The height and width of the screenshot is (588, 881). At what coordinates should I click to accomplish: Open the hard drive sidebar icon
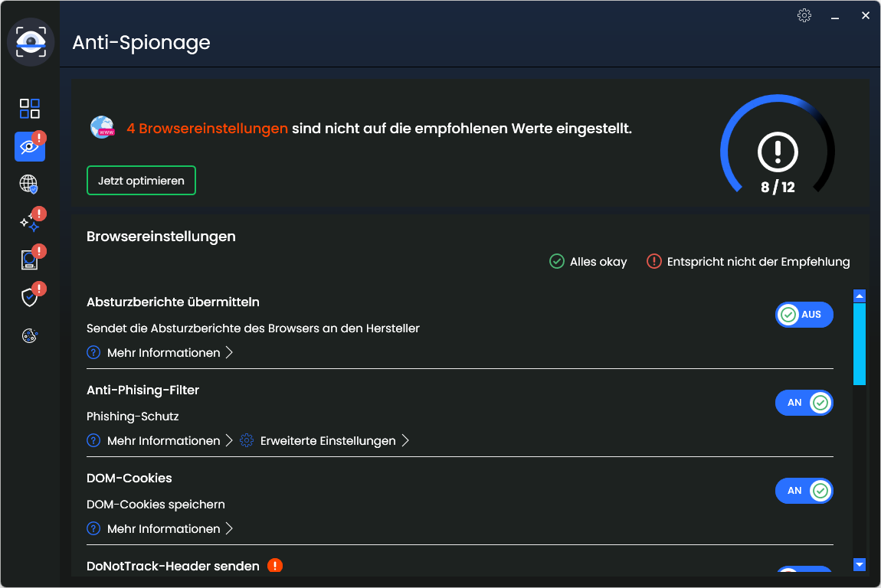coord(29,260)
